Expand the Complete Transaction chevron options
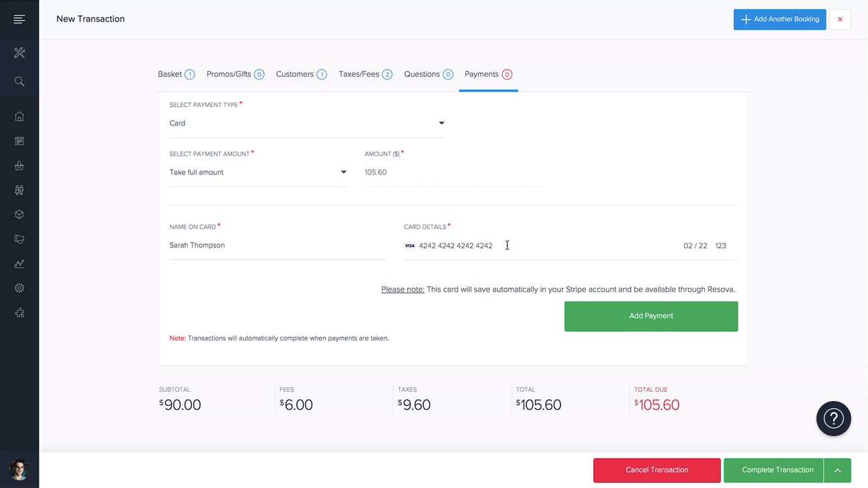Screen dimensions: 868x488 click(x=837, y=470)
